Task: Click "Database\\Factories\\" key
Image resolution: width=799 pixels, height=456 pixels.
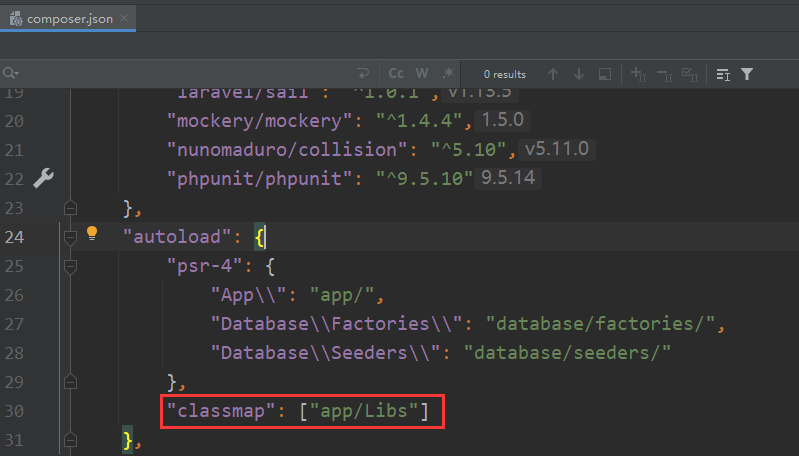Action: point(337,324)
